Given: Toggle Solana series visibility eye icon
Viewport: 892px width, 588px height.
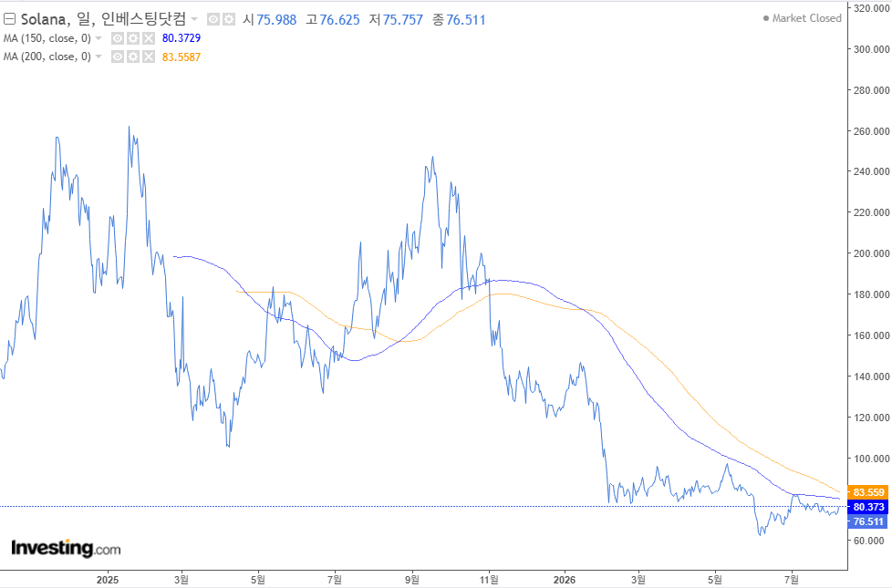Looking at the screenshot, I should click(x=213, y=19).
